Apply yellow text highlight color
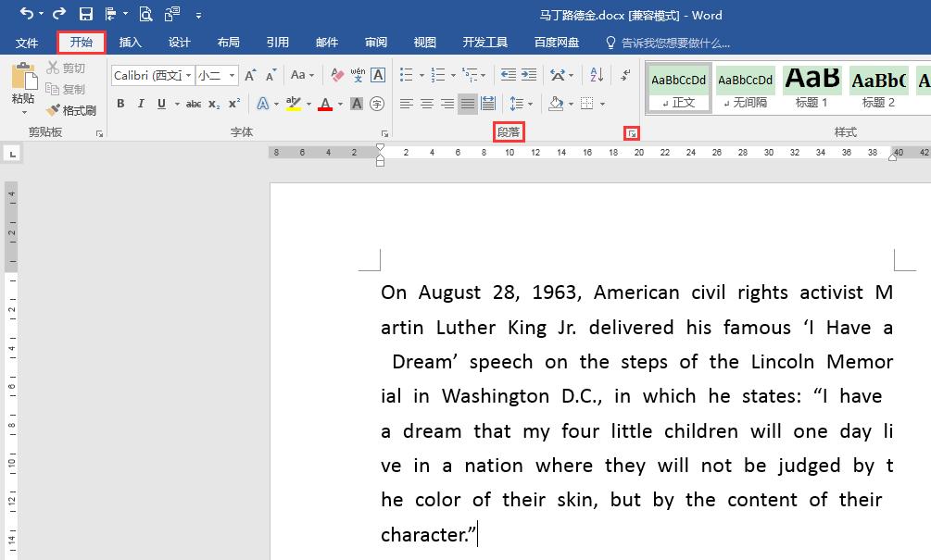This screenshot has width=931, height=560. [294, 104]
